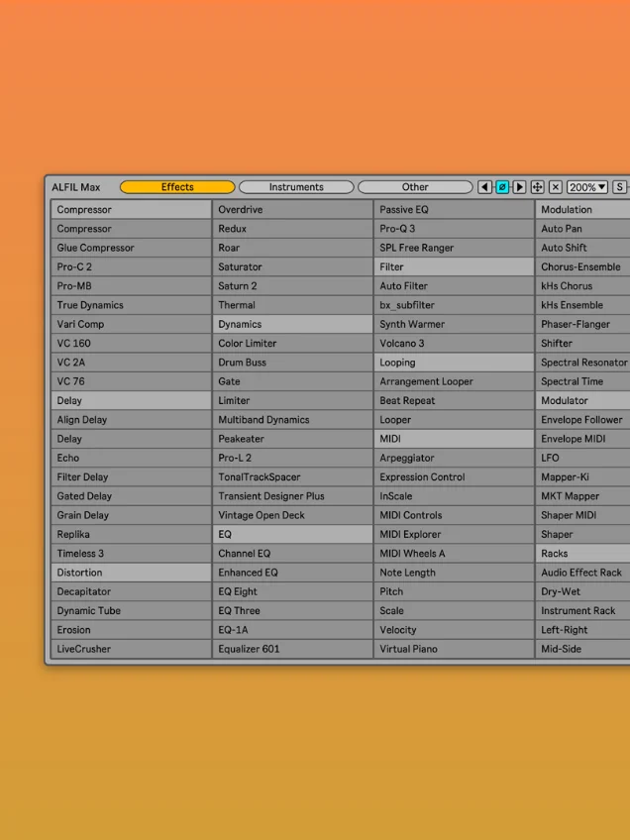The width and height of the screenshot is (630, 840).
Task: Select Erosion
Action: 131,630
